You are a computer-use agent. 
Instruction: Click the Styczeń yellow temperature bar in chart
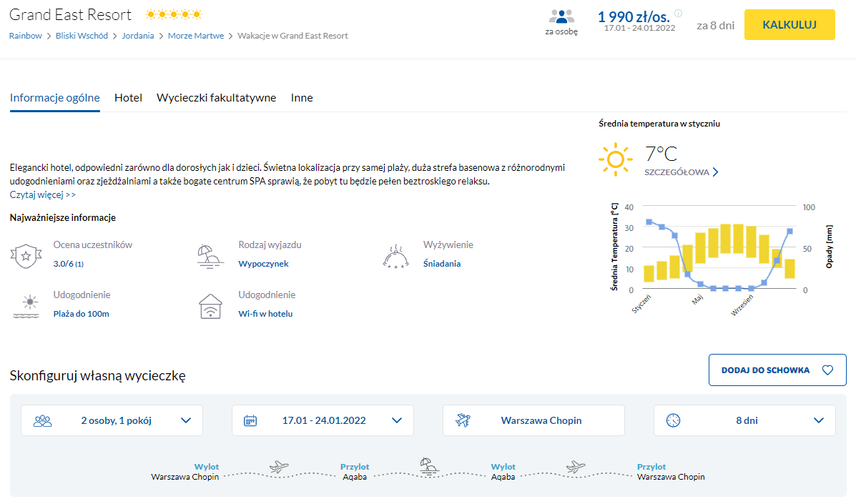point(649,274)
